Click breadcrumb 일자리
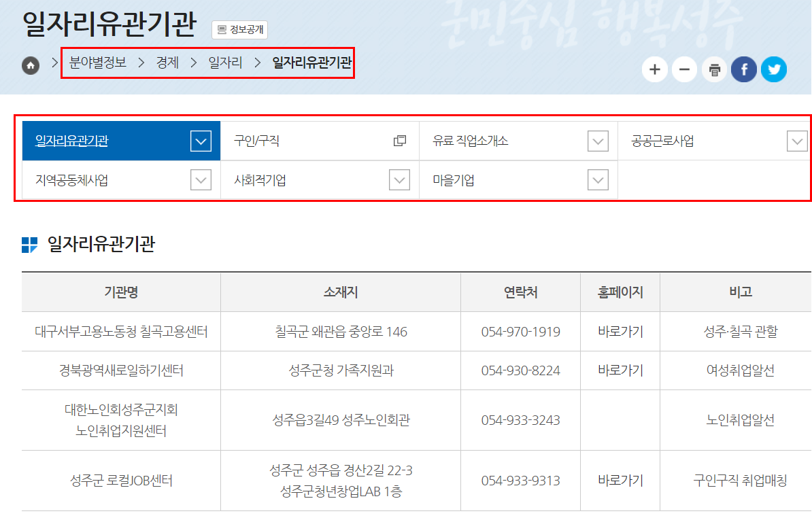Screen dimensions: 812x520 tap(225, 63)
